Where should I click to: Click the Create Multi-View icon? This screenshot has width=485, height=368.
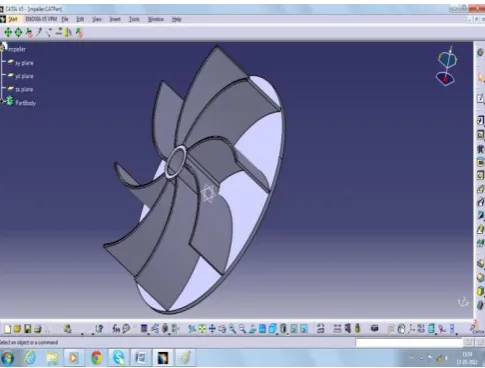262,329
